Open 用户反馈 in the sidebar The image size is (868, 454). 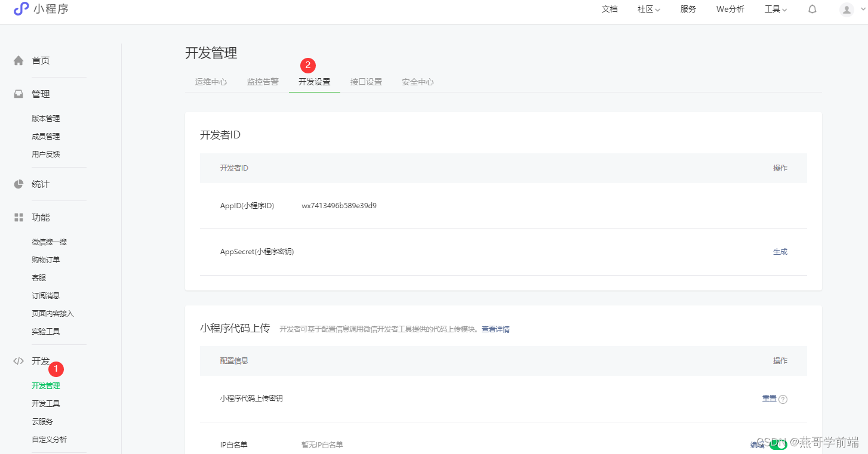[x=46, y=154]
